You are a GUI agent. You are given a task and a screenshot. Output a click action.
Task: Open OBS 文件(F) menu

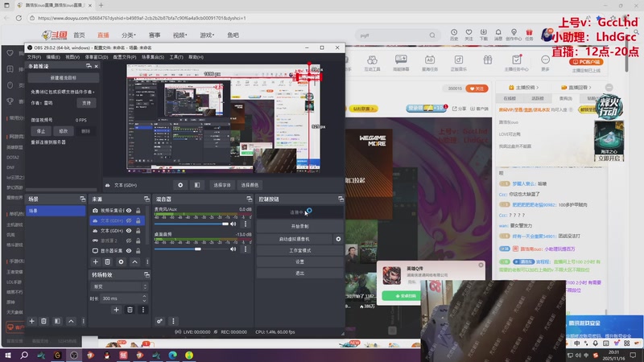[34, 57]
